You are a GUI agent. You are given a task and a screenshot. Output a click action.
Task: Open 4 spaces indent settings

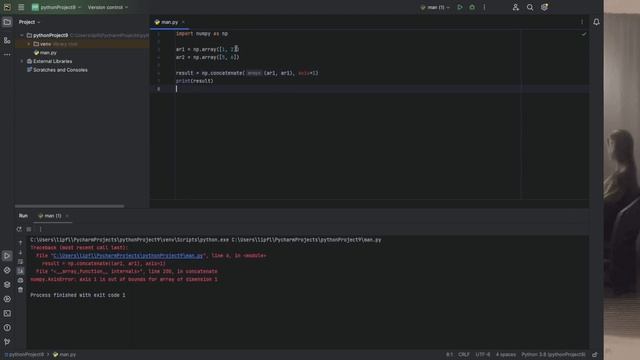(506, 355)
